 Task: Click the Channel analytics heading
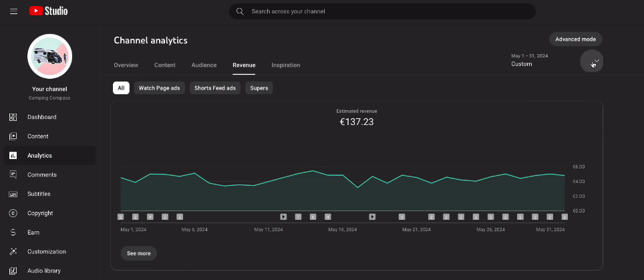[x=151, y=40]
